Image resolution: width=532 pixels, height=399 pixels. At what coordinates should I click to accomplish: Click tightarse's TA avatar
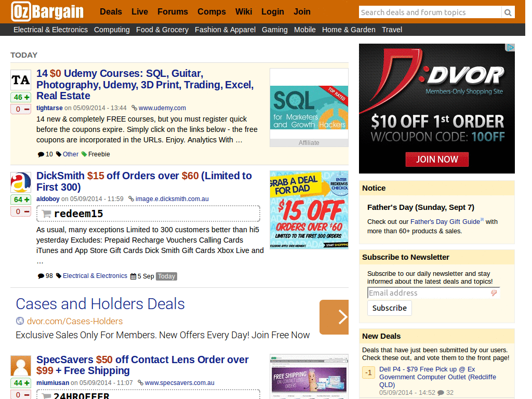[x=21, y=79]
